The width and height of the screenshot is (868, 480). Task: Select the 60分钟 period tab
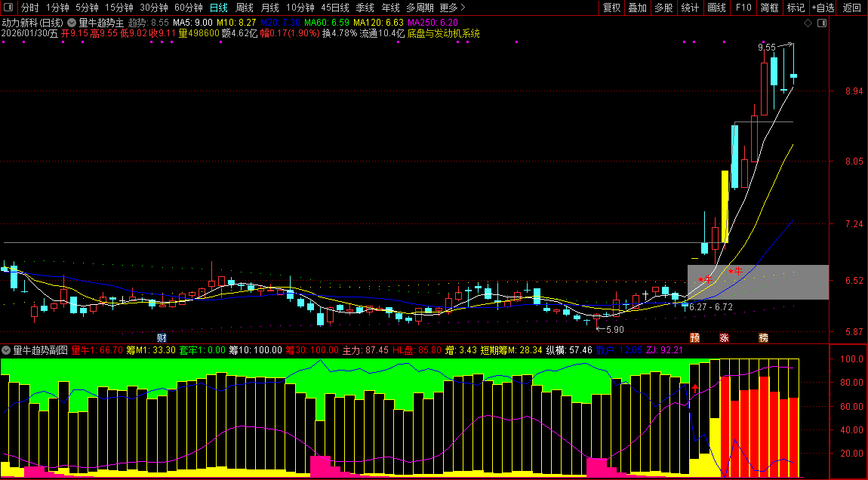click(188, 8)
